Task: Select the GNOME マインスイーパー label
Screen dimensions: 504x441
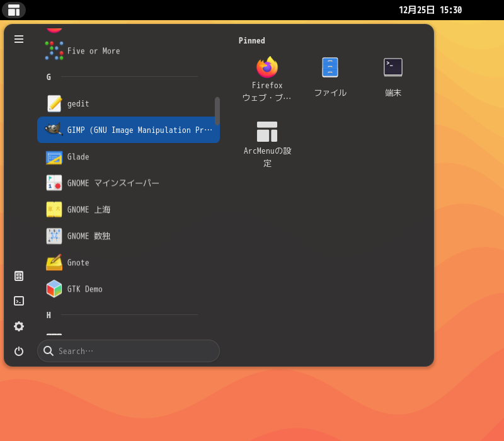Action: coord(113,183)
